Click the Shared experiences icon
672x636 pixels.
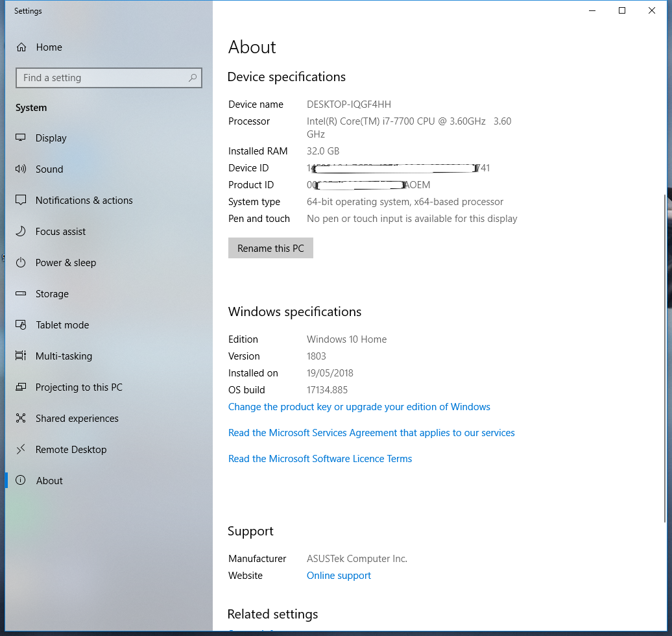pos(21,418)
